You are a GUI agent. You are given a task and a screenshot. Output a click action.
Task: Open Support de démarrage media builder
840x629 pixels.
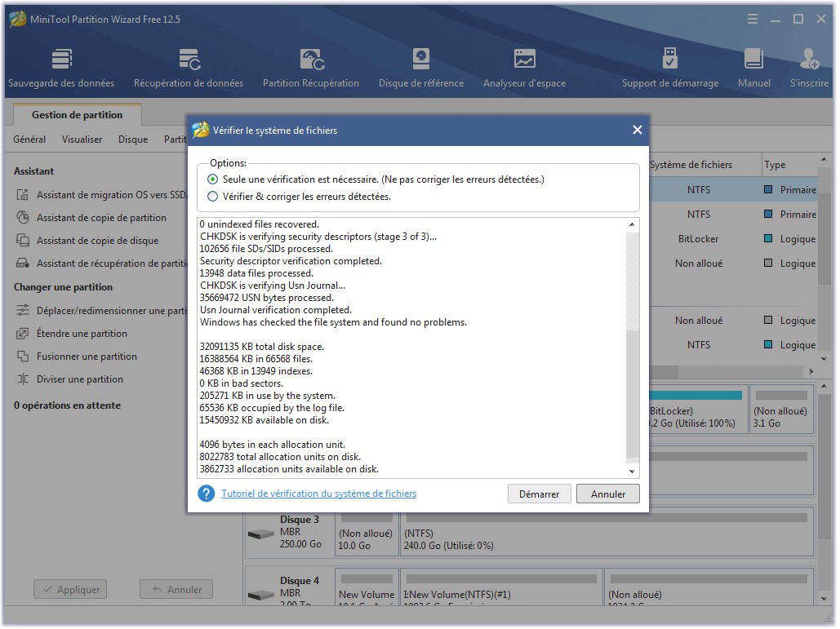click(670, 68)
